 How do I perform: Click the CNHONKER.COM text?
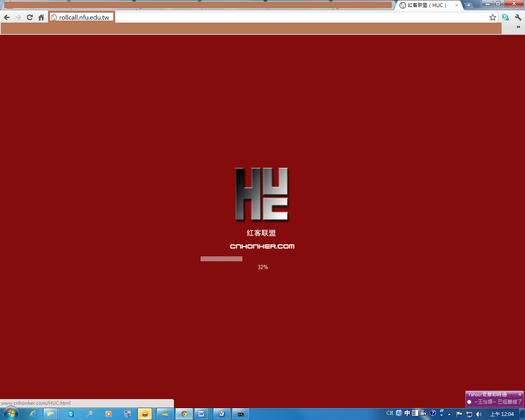point(262,246)
